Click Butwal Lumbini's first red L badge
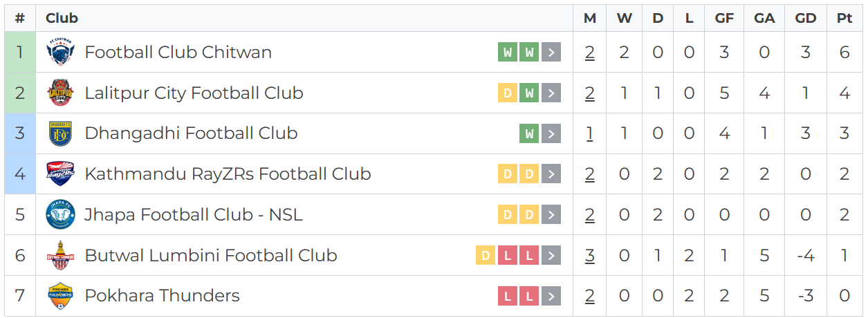 (x=508, y=256)
